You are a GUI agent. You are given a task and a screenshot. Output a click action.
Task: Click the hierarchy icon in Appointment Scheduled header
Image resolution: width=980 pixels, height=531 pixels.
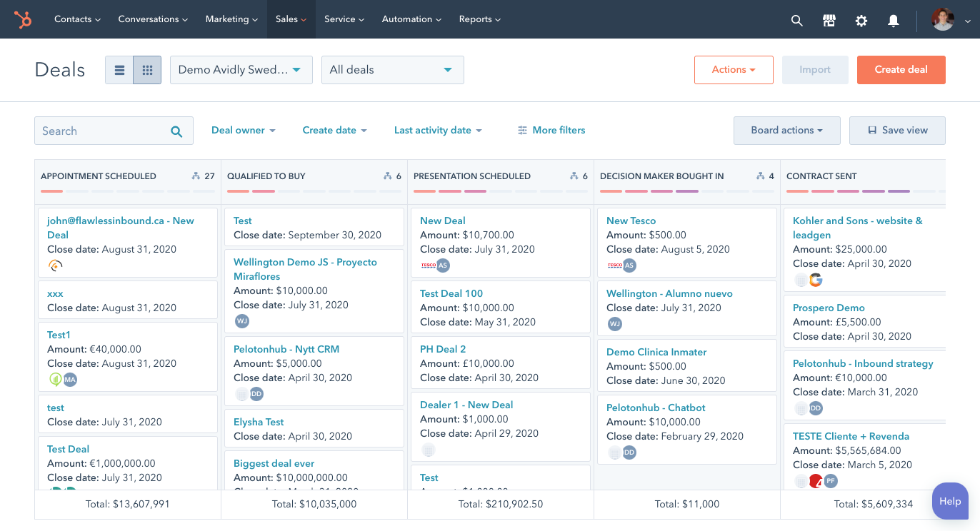click(x=196, y=176)
